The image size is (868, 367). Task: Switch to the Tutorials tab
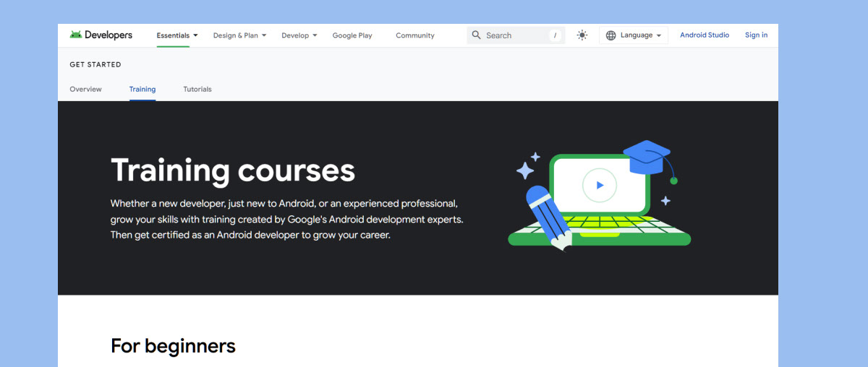click(197, 90)
